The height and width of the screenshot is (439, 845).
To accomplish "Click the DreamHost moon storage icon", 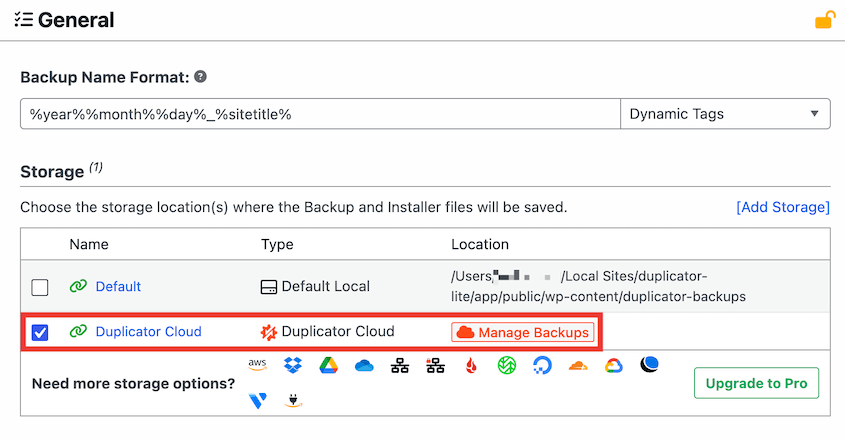I will [x=649, y=365].
